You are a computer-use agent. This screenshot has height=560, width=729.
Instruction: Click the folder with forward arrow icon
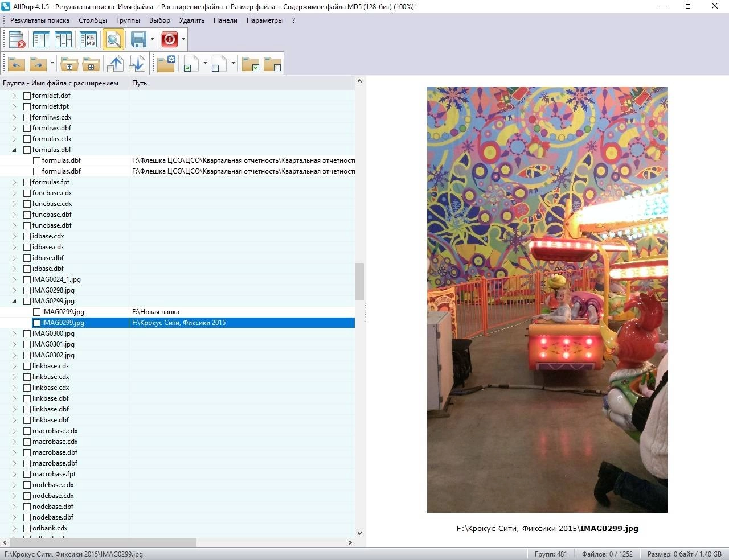tap(38, 63)
